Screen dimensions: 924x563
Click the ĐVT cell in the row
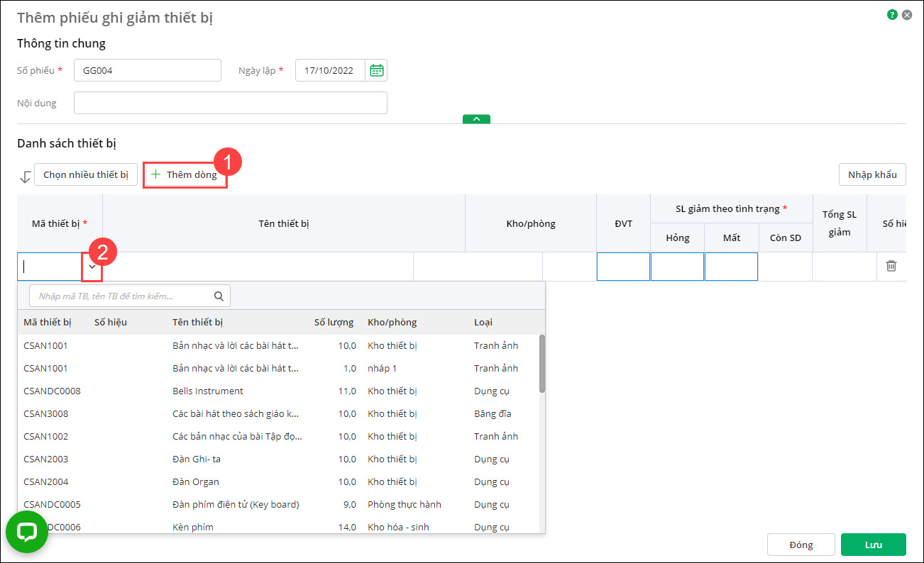[x=623, y=267]
